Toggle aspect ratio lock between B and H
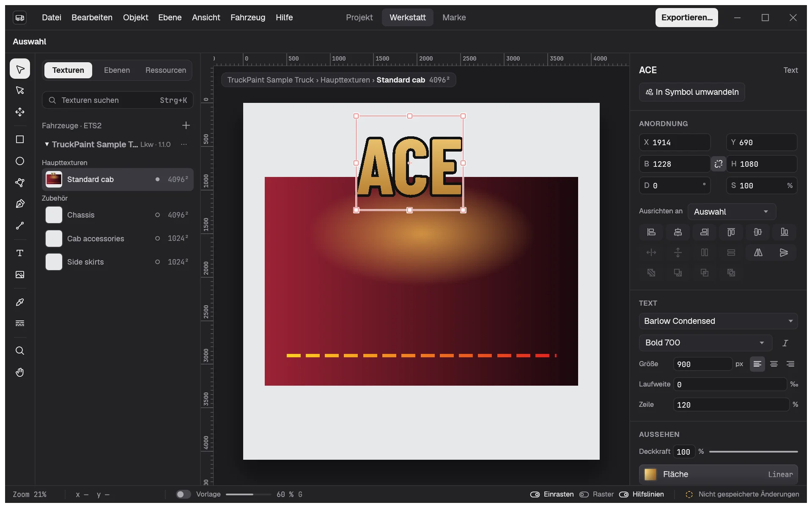Screen dimensions: 812x508 coord(719,164)
